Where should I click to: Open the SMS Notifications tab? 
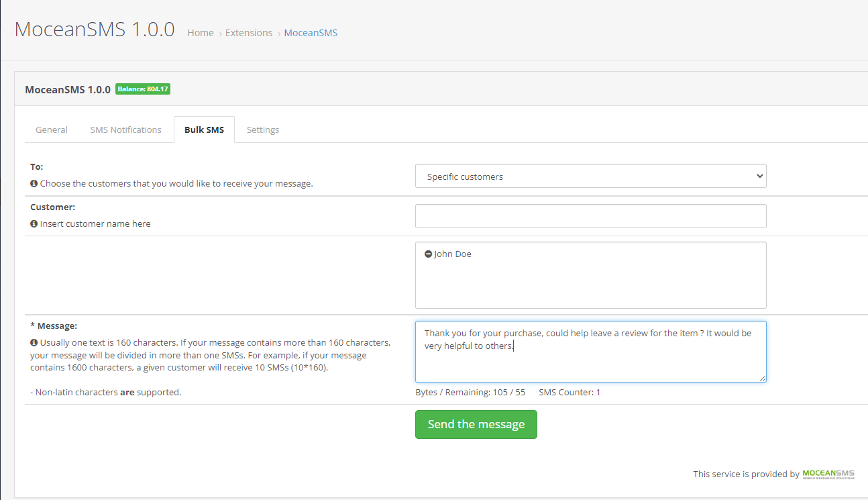pyautogui.click(x=125, y=129)
